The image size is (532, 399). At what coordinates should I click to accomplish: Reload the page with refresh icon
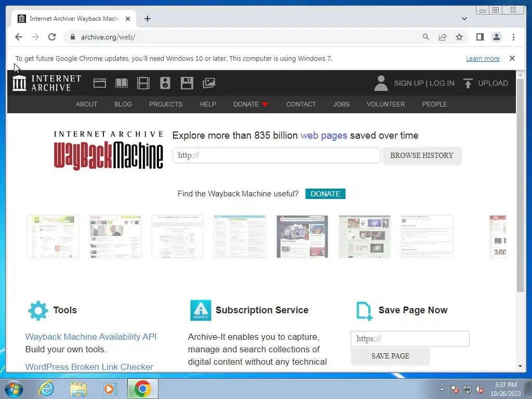coord(52,37)
